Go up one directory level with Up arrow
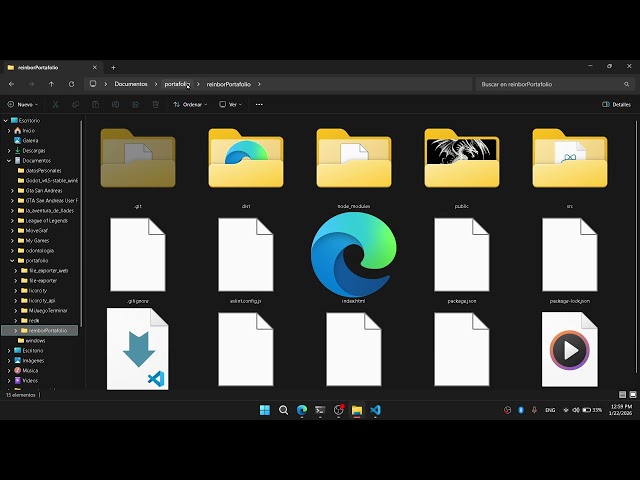This screenshot has height=480, width=640. tap(52, 84)
